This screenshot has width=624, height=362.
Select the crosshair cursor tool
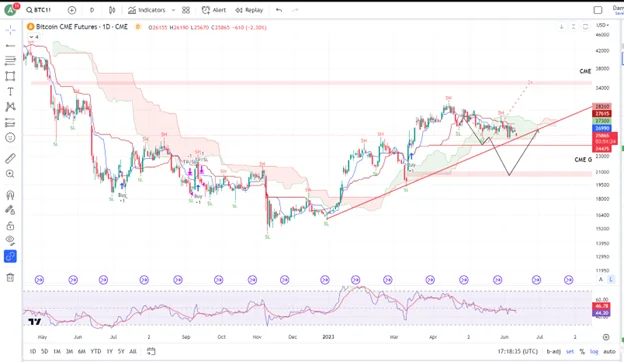pos(10,30)
